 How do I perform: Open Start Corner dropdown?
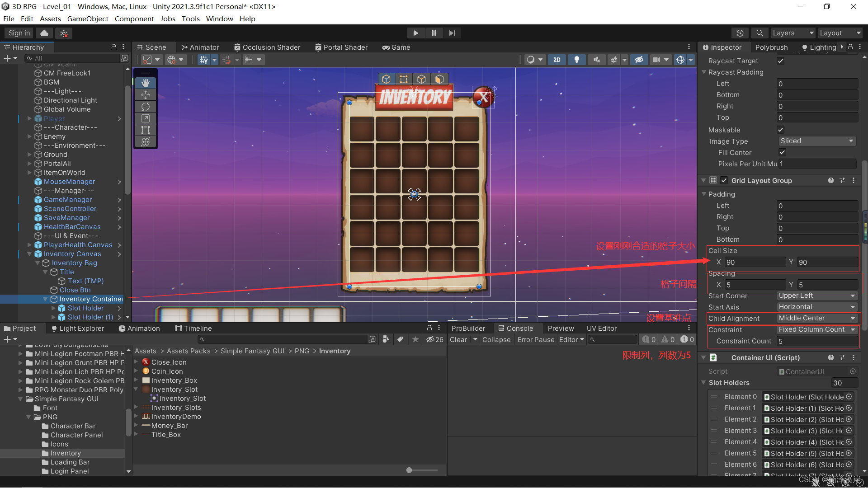click(817, 296)
